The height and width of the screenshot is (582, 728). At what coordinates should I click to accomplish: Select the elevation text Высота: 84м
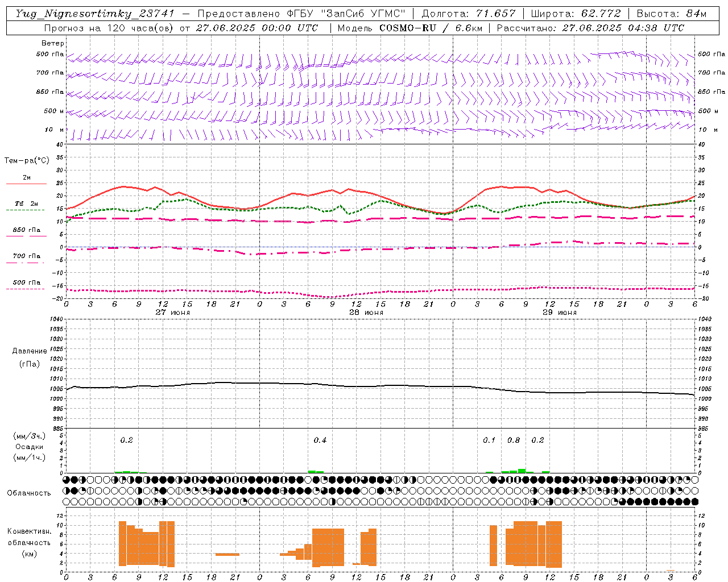672,14
